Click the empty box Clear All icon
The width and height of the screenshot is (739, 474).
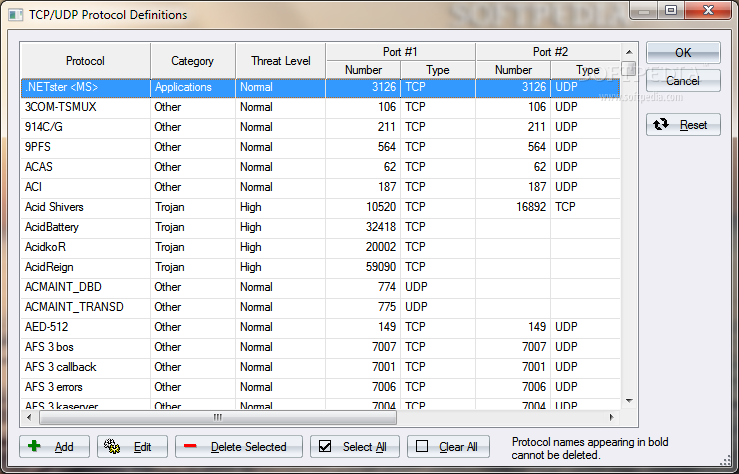click(x=422, y=446)
